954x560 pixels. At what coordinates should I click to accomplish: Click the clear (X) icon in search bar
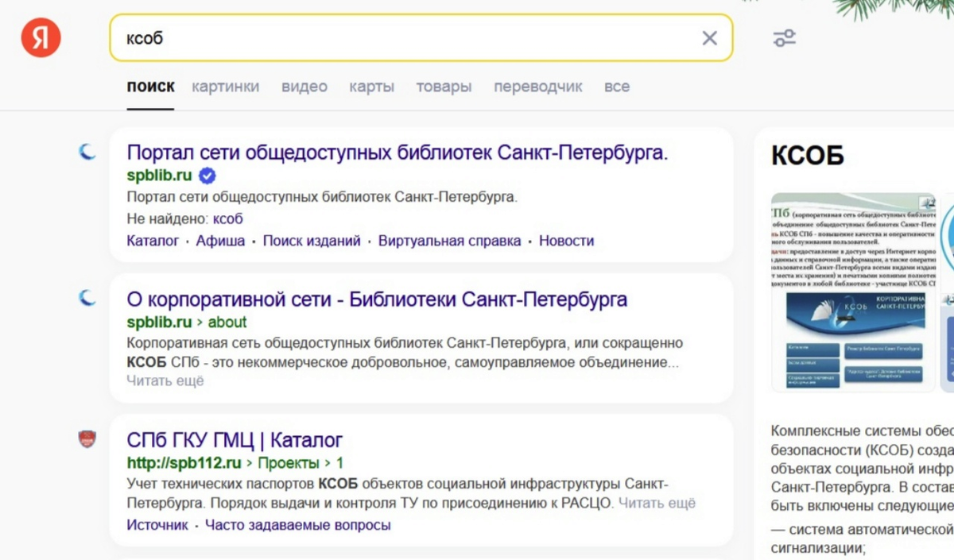pyautogui.click(x=708, y=37)
